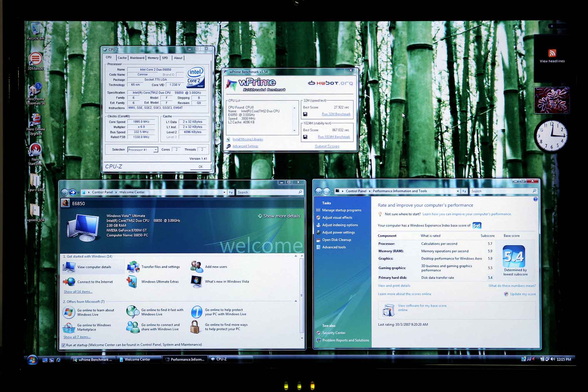Screen dimensions: 588x392
Task: Expand Show more details in Welcome Center
Action: click(x=279, y=216)
